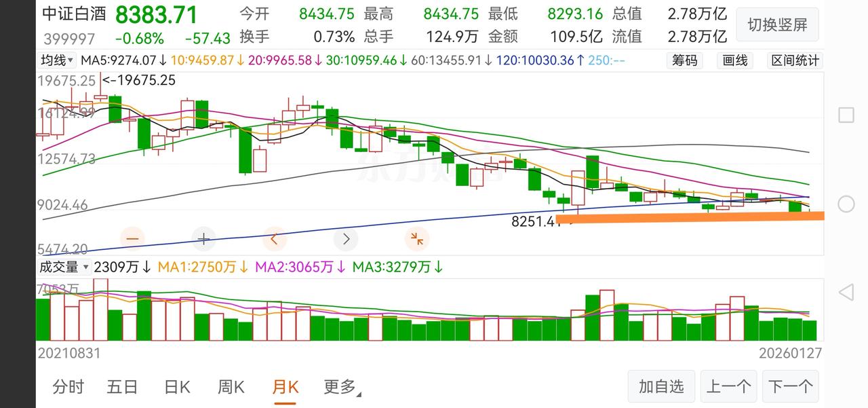Open the 筹码 chip distribution
Screen dimensions: 868x408
click(x=684, y=60)
